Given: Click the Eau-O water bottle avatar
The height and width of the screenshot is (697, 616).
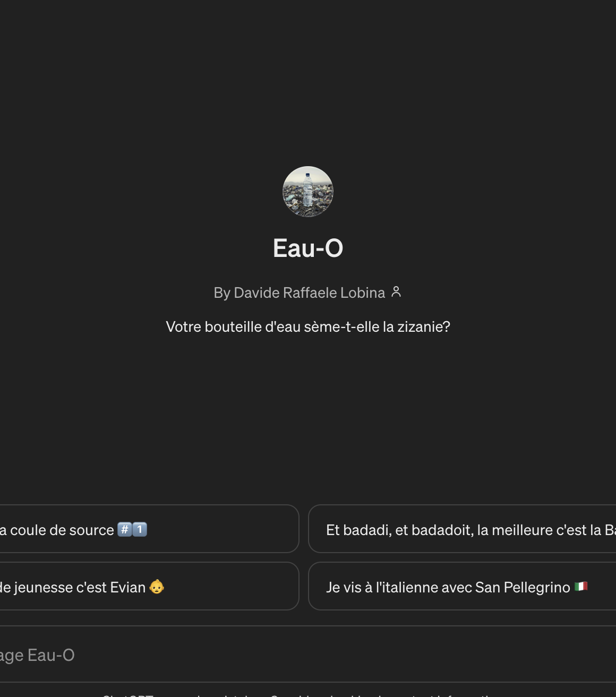Looking at the screenshot, I should click(308, 192).
